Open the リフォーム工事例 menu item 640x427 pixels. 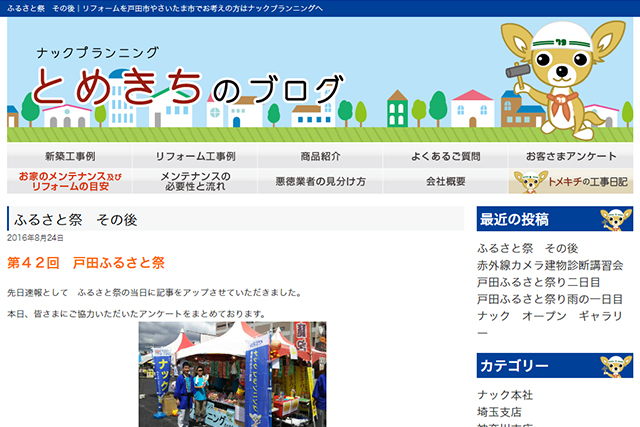pos(196,157)
